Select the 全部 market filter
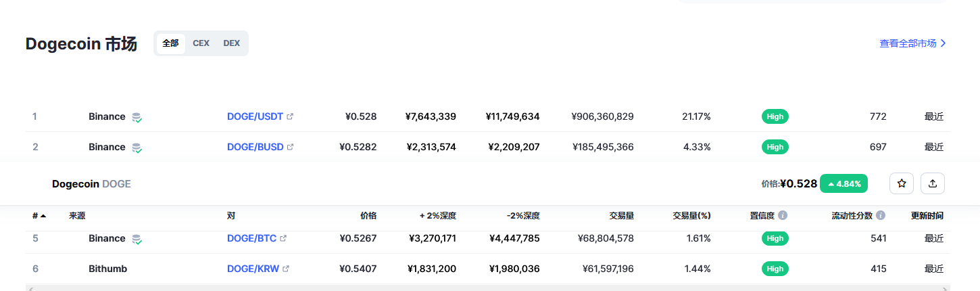Screen dimensions: 980x291 [x=170, y=43]
